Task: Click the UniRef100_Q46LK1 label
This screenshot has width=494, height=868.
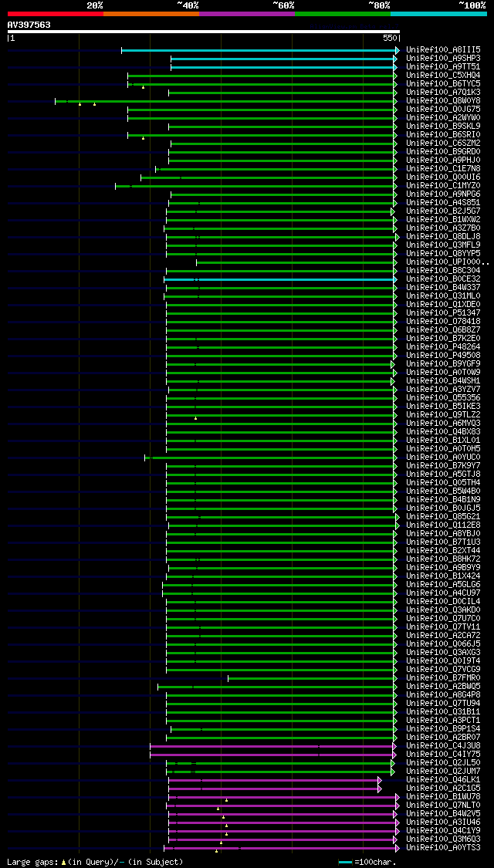Action: 443,779
